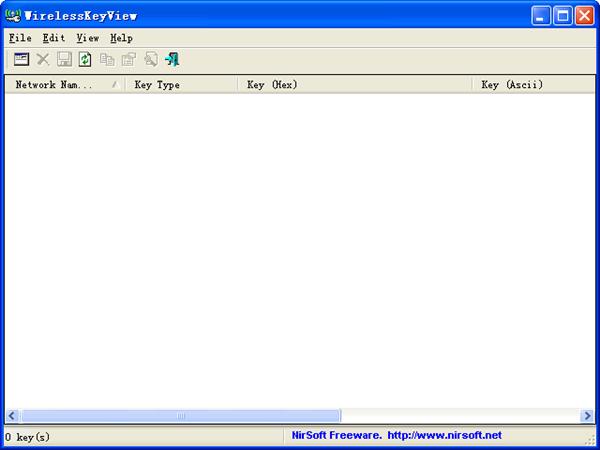This screenshot has width=600, height=450.
Task: Click the Delete Selected Items X icon
Action: 43,59
